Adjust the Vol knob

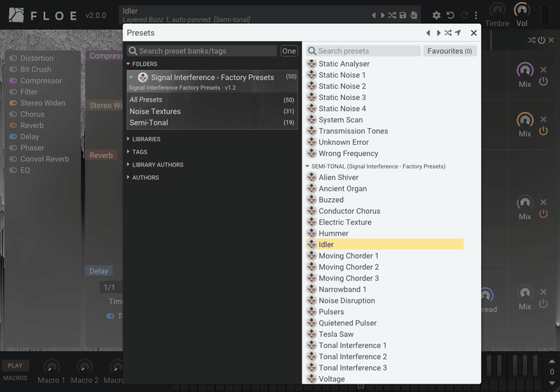521,10
